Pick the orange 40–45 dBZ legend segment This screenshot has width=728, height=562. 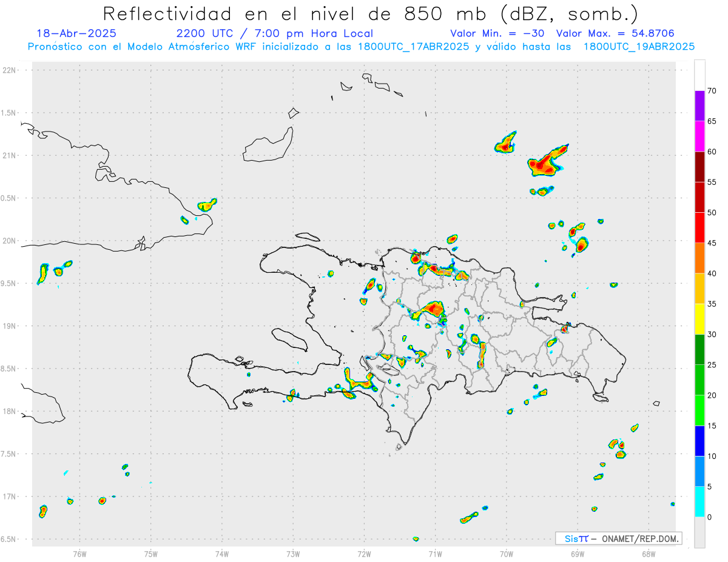tap(699, 258)
